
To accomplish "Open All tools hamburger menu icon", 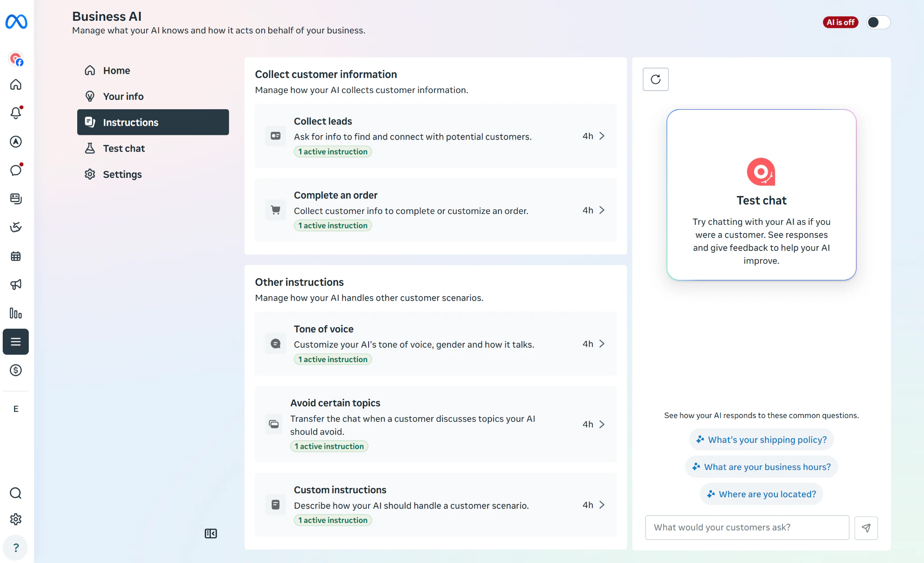I will 16,342.
